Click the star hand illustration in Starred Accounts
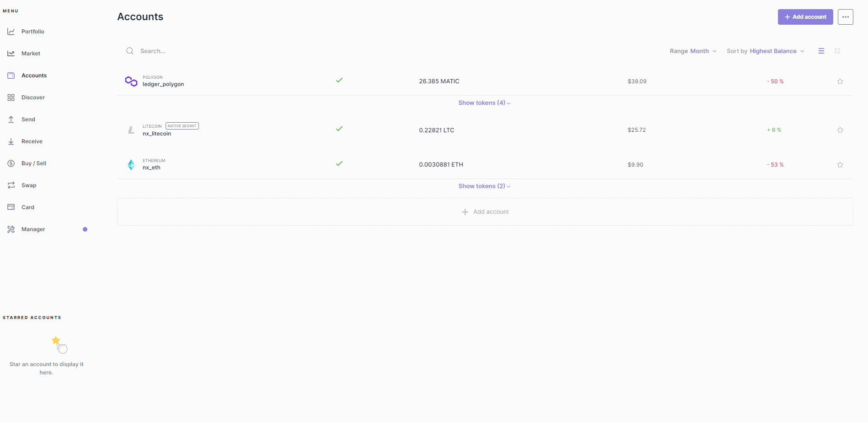The height and width of the screenshot is (422, 868). (59, 345)
